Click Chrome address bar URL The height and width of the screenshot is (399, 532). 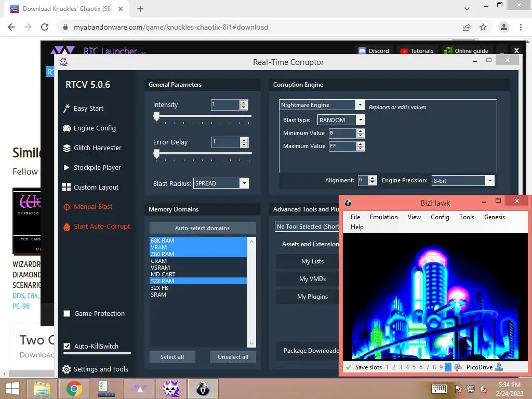click(x=171, y=27)
